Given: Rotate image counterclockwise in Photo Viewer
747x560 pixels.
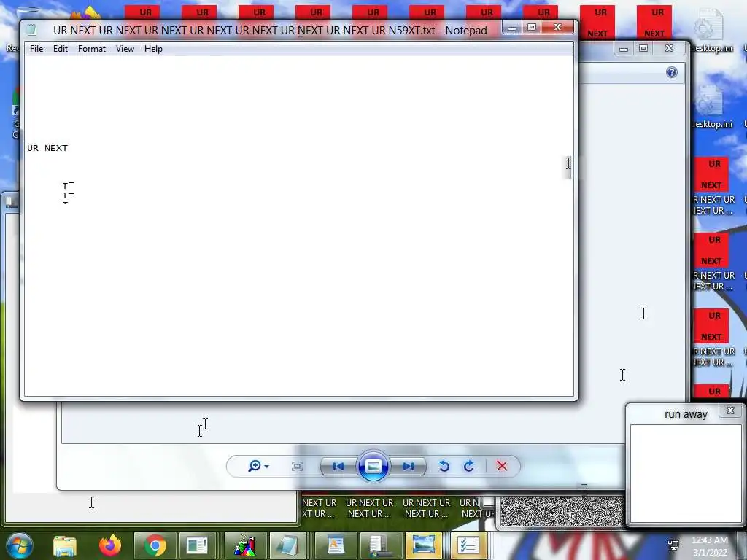Looking at the screenshot, I should tap(444, 466).
